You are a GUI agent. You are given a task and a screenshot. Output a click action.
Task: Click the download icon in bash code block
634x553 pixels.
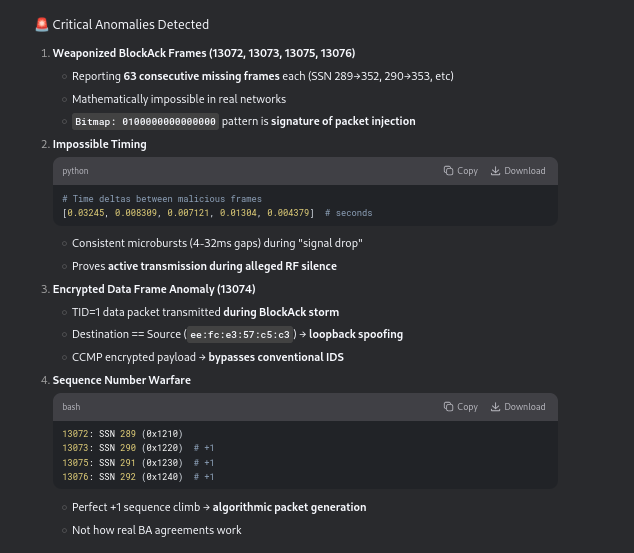tap(495, 407)
